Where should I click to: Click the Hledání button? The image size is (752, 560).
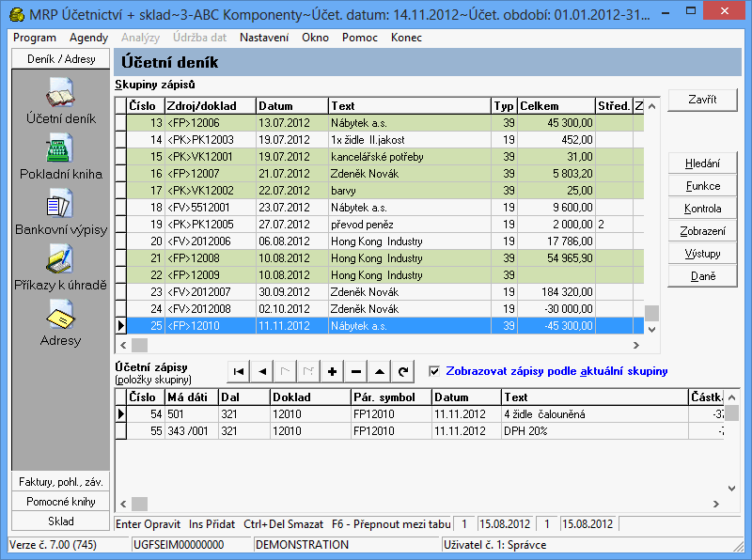point(702,163)
